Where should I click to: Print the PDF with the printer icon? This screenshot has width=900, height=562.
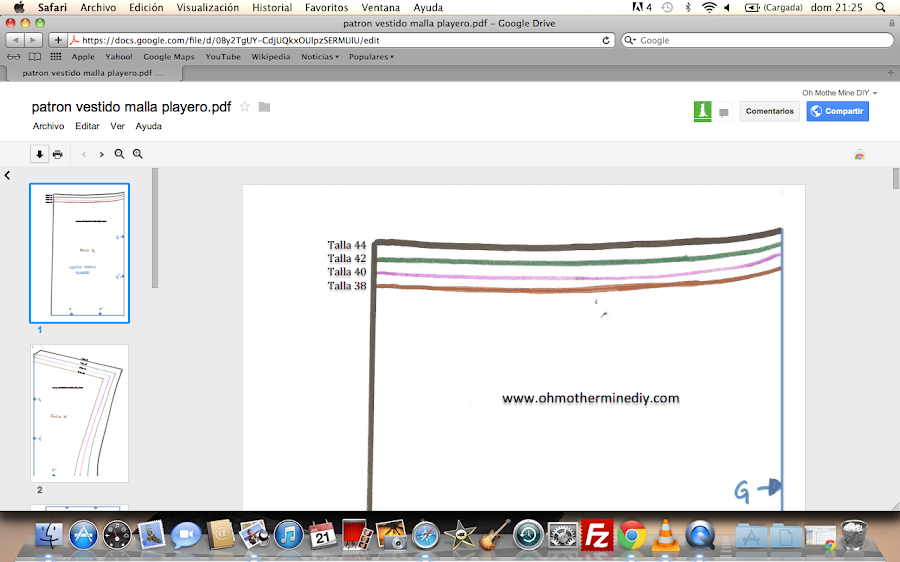point(57,154)
